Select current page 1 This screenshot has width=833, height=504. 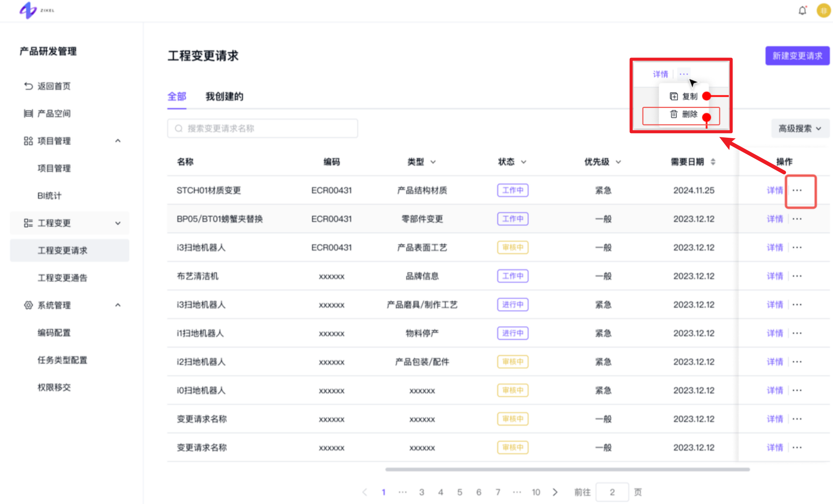[383, 492]
